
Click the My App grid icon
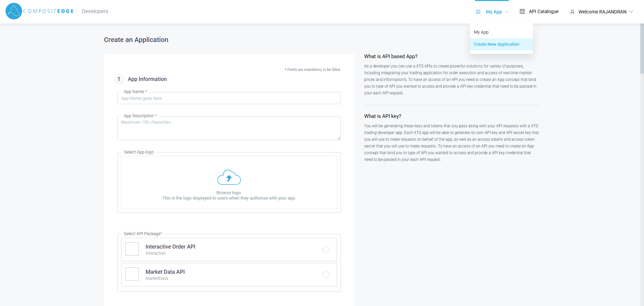(x=478, y=12)
